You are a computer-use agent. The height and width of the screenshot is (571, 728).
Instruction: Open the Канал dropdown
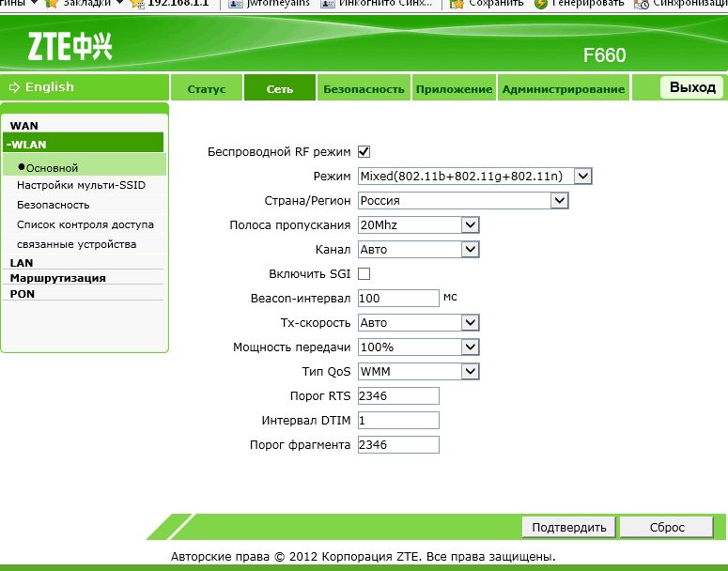[418, 249]
